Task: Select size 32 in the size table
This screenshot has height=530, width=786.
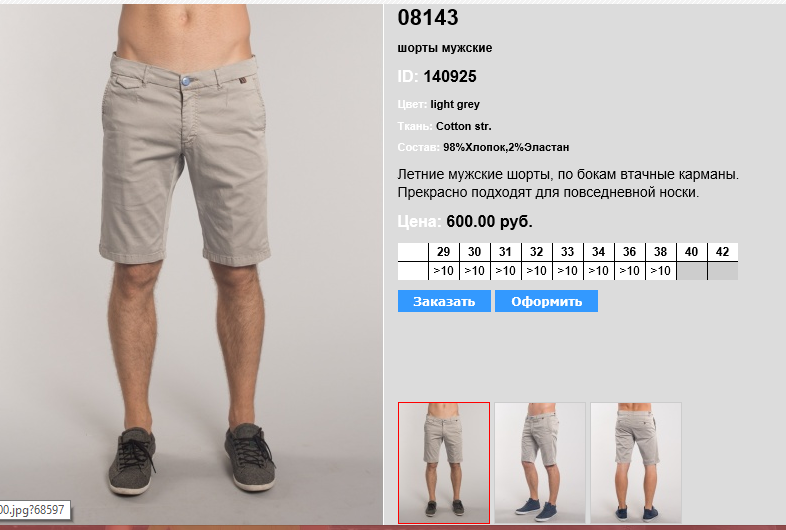Action: 536,252
